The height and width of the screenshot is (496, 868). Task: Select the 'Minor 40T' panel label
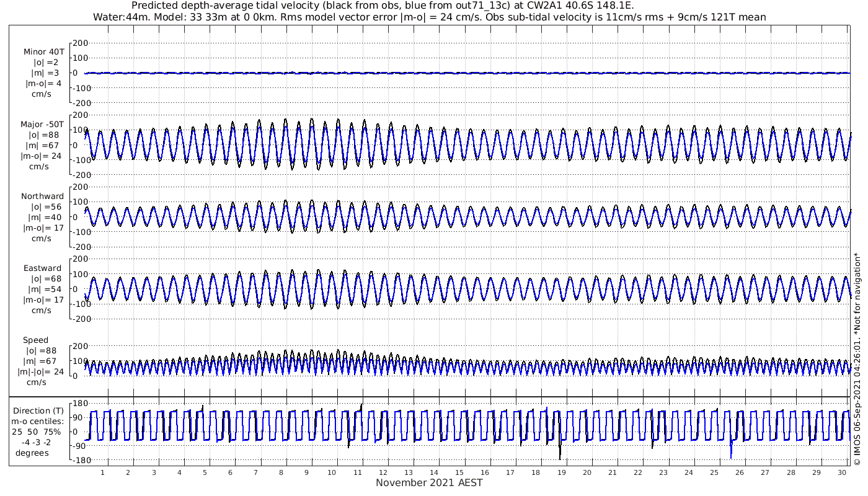[x=43, y=52]
